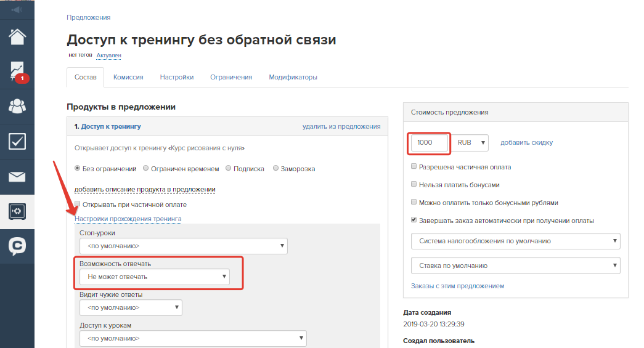This screenshot has height=348, width=644.
Task: Enable 'Открывать при частичной оплате' checkbox
Action: (x=77, y=204)
